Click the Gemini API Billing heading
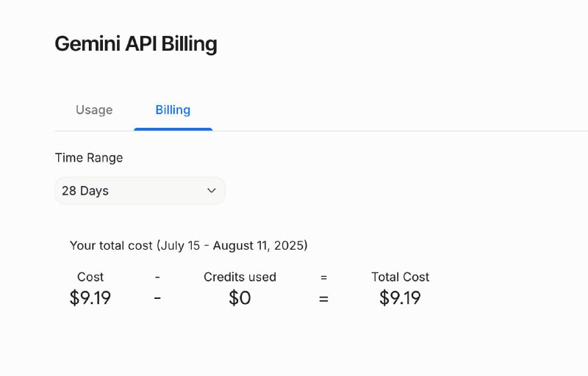 136,43
